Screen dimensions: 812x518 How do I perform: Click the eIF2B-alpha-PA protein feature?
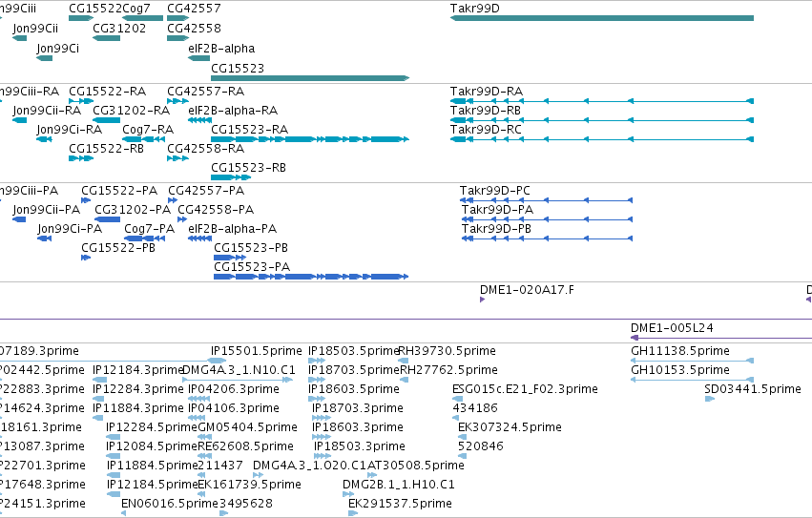click(x=199, y=238)
